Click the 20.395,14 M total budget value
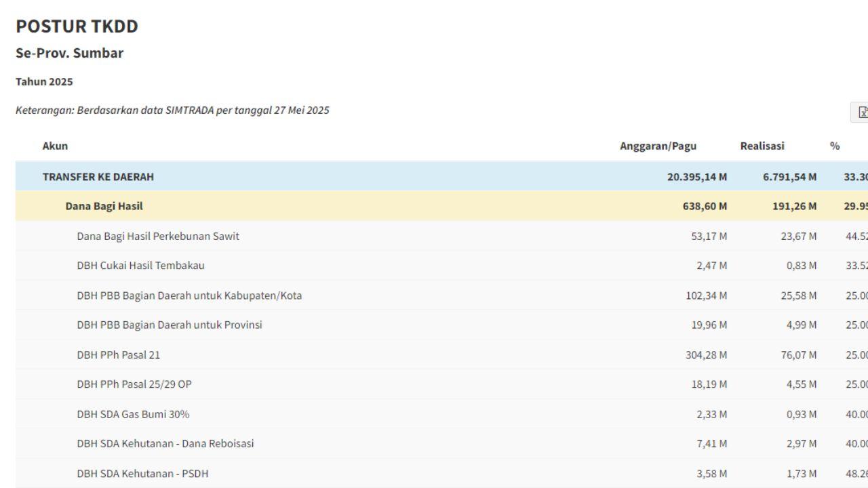The width and height of the screenshot is (868, 488). (x=696, y=177)
